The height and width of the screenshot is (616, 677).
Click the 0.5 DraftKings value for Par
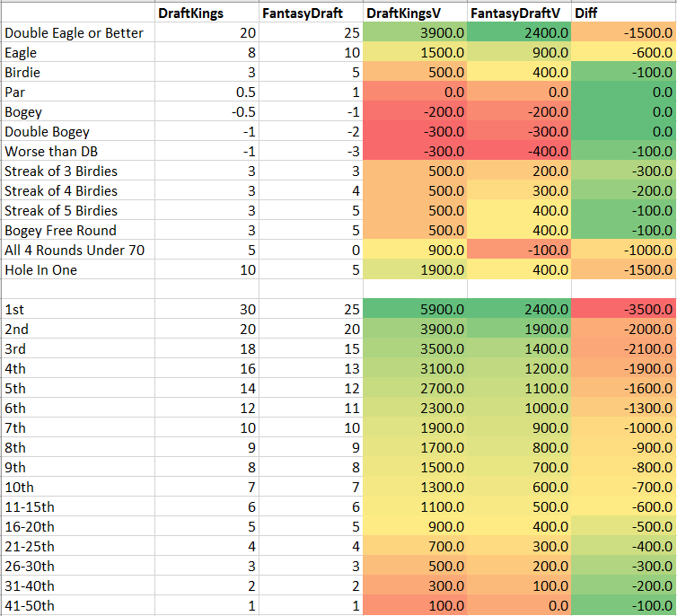point(207,92)
